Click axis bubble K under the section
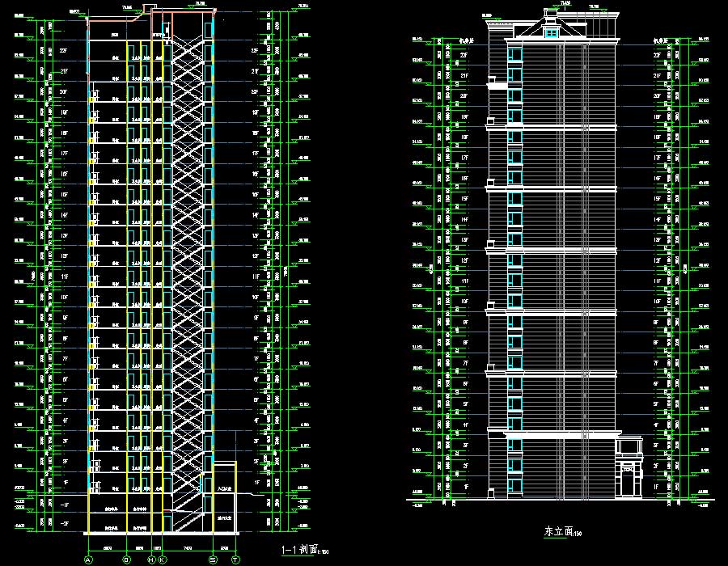 [x=162, y=560]
